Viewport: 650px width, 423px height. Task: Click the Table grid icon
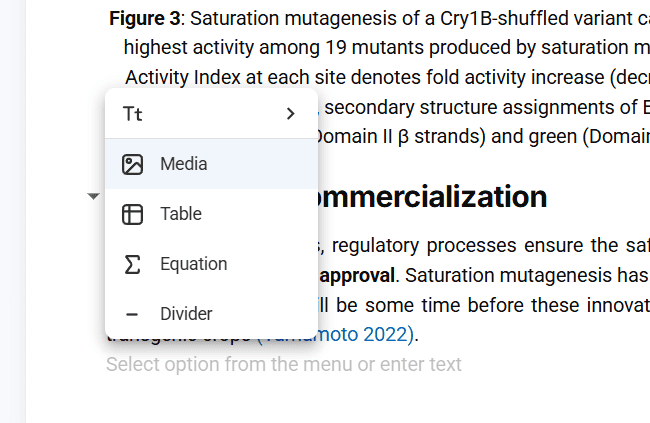click(x=132, y=214)
